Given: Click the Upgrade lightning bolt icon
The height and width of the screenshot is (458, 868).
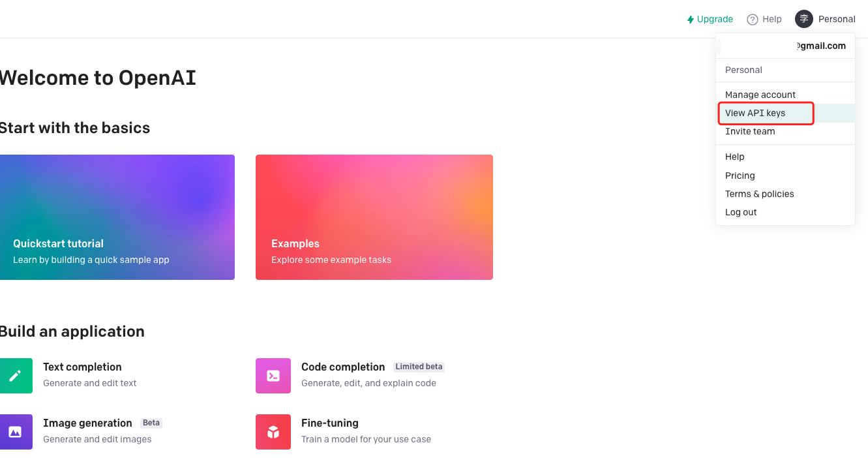Looking at the screenshot, I should 690,20.
